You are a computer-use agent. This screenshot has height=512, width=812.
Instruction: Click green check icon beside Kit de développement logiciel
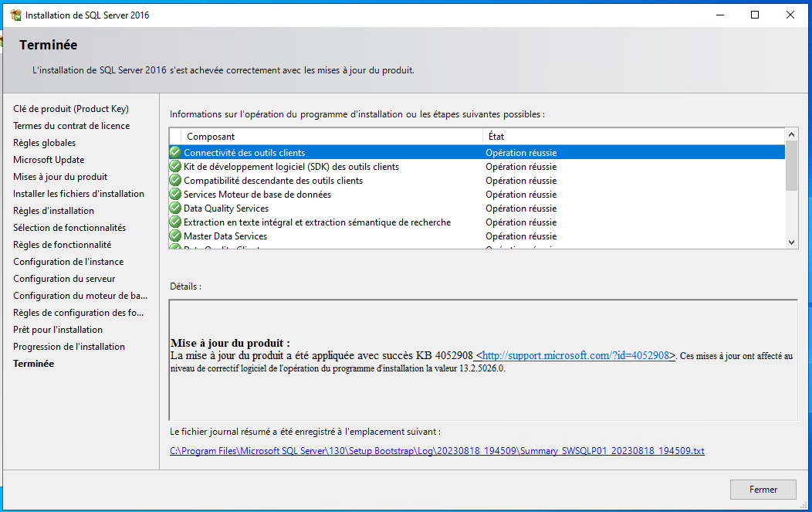pos(175,166)
